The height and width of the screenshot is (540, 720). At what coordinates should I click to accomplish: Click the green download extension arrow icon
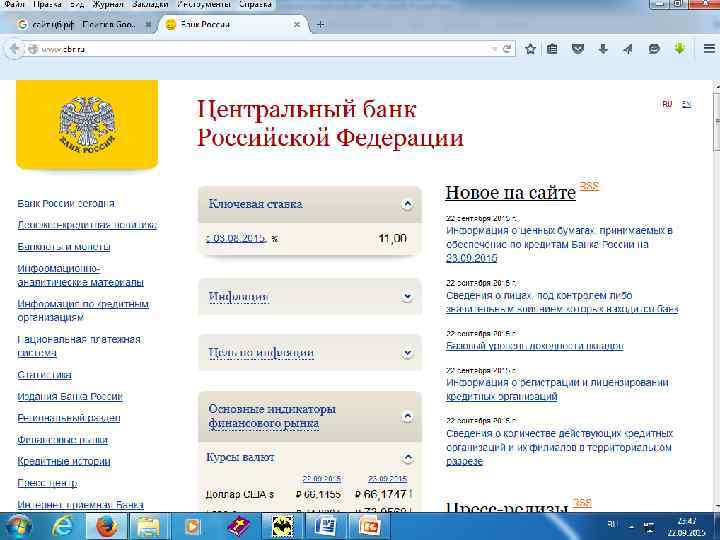(x=680, y=48)
